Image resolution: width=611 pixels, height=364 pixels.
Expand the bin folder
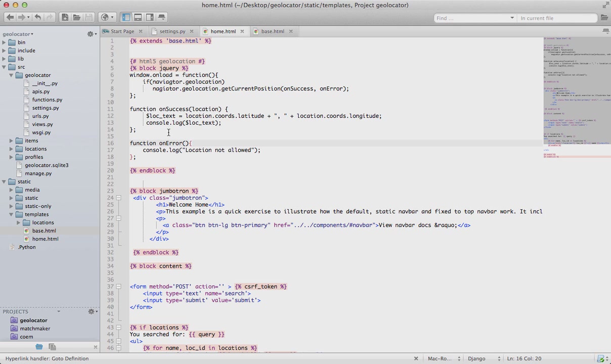point(4,42)
